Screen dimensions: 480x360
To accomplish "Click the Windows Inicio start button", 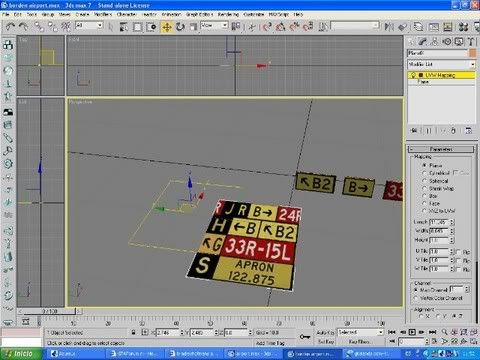I will (21, 354).
